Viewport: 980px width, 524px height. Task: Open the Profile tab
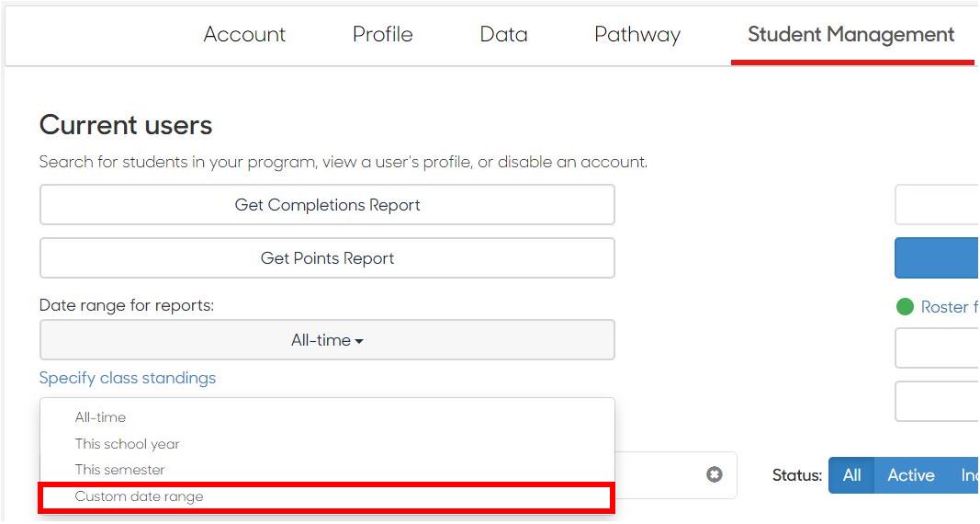pos(382,34)
